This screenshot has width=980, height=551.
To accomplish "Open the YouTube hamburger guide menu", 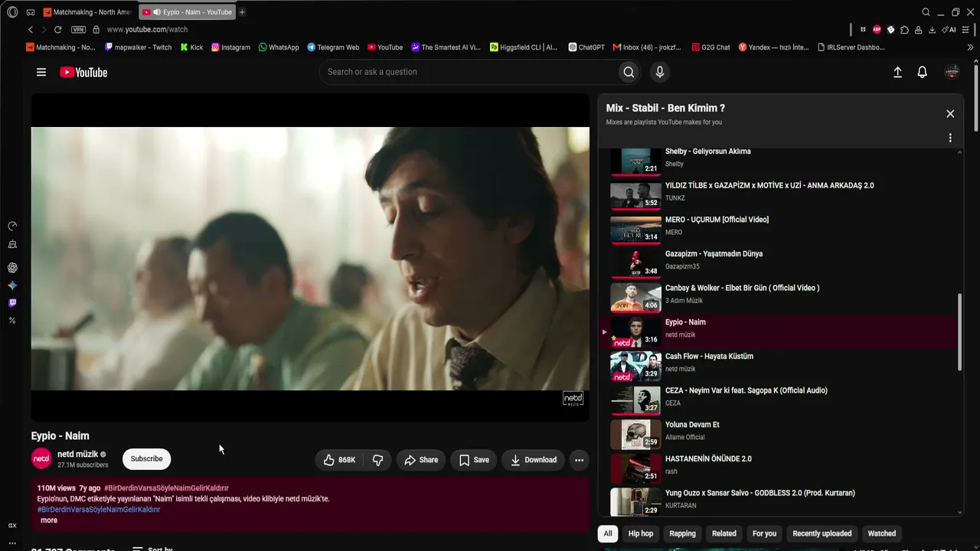I will click(41, 72).
